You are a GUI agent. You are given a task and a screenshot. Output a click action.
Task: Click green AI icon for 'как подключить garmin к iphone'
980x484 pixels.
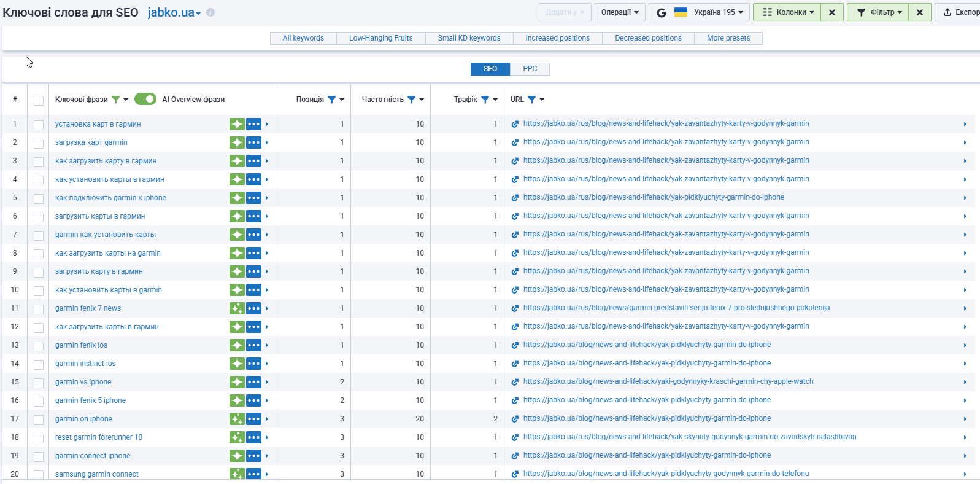click(237, 198)
